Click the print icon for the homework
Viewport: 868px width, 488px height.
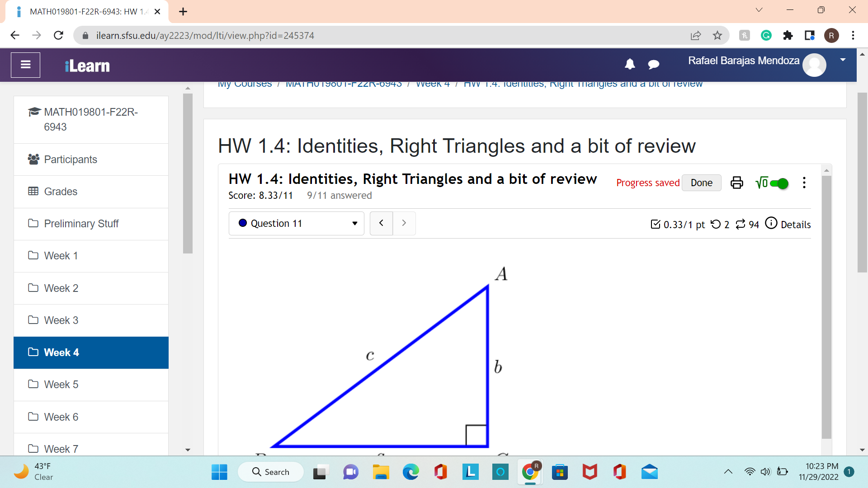736,183
